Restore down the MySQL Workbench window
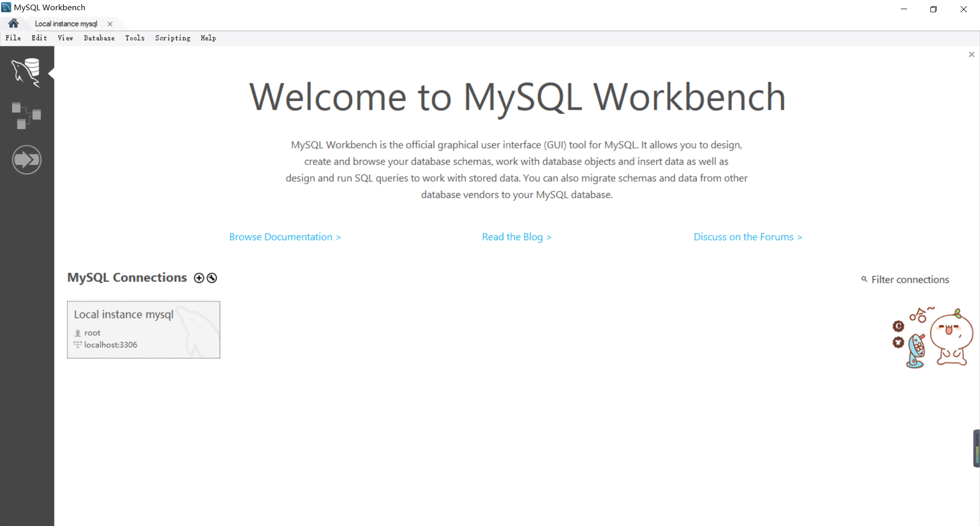980x526 pixels. [934, 9]
